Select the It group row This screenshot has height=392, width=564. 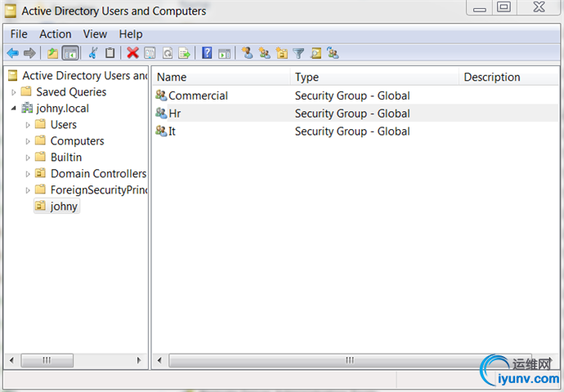click(356, 131)
